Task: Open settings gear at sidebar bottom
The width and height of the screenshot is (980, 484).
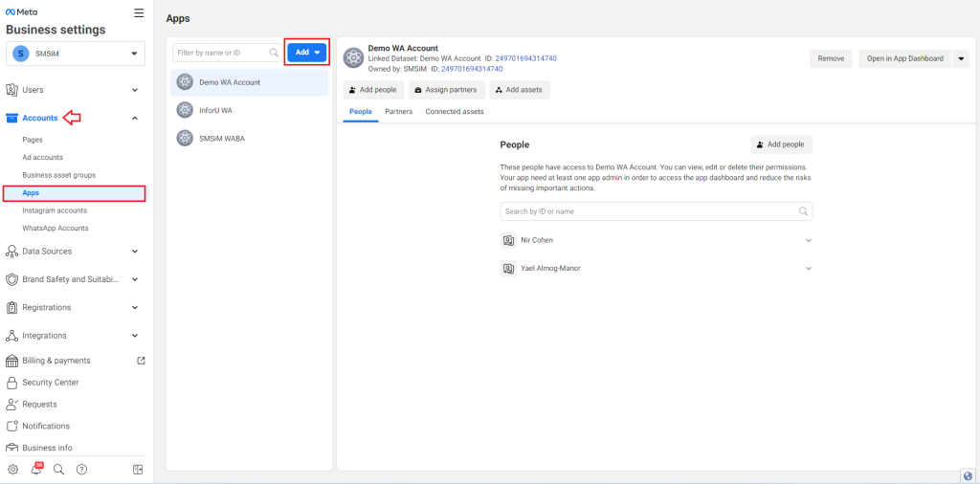Action: click(x=12, y=469)
